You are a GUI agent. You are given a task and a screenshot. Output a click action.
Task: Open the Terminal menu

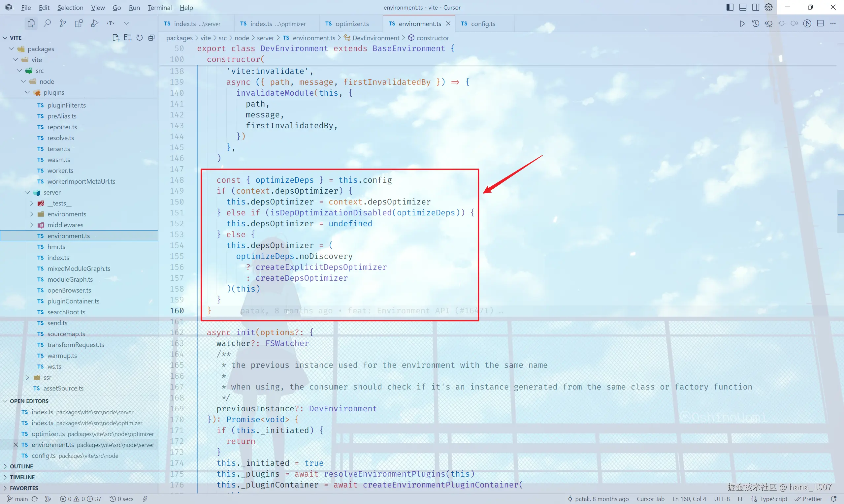point(159,8)
